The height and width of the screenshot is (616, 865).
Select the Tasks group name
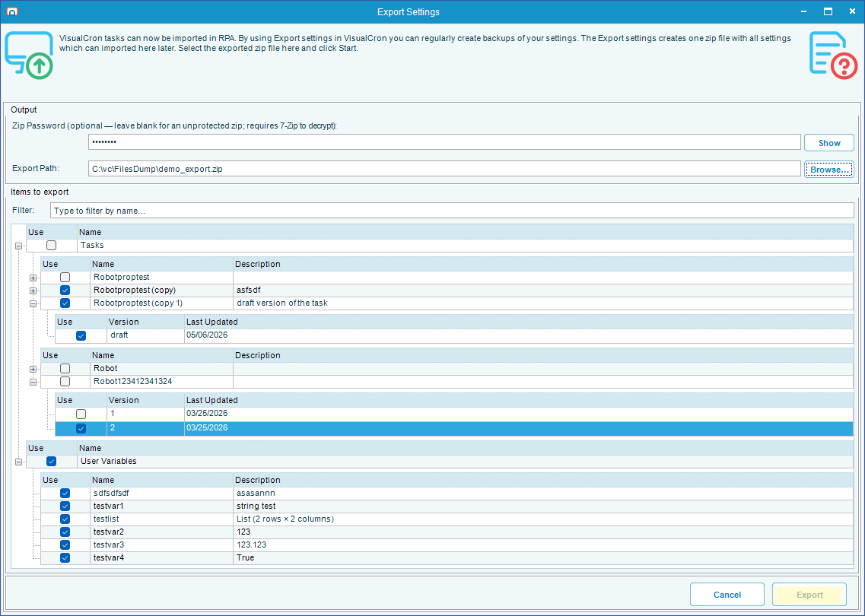pos(92,245)
